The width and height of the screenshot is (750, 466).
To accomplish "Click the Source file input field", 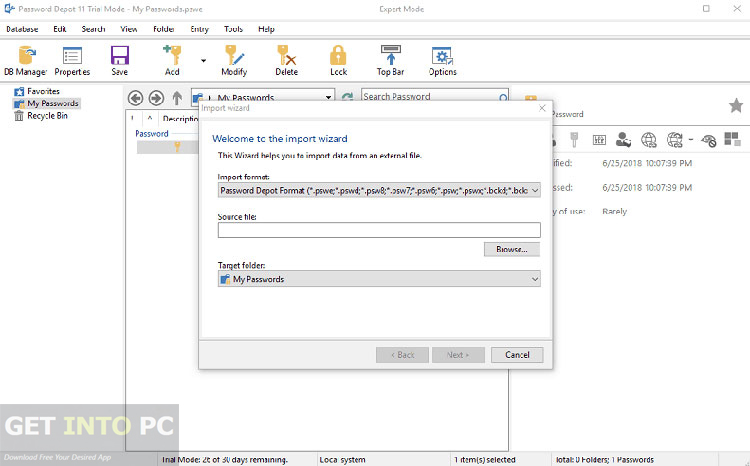I will (x=379, y=230).
